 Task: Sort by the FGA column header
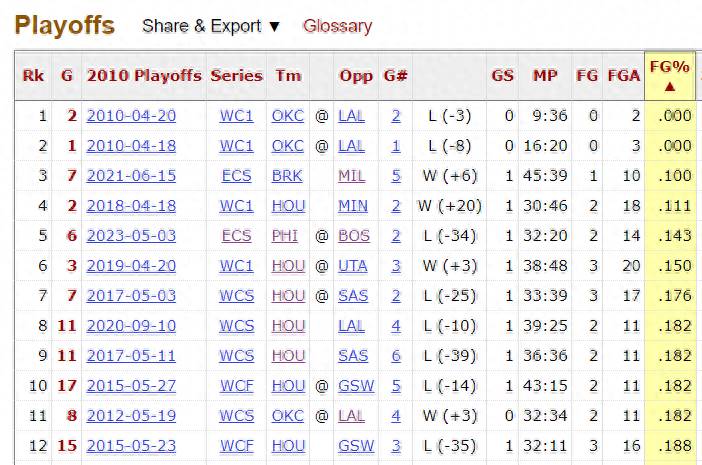coord(624,75)
